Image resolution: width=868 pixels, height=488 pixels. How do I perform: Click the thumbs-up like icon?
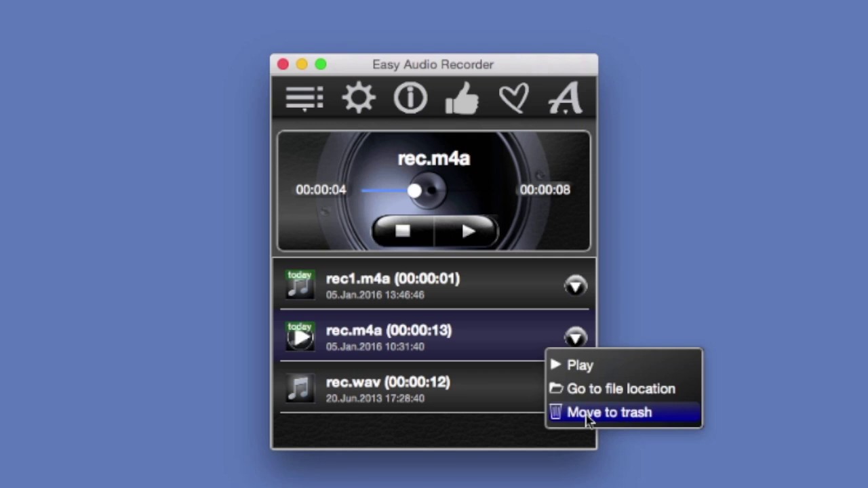pos(462,98)
